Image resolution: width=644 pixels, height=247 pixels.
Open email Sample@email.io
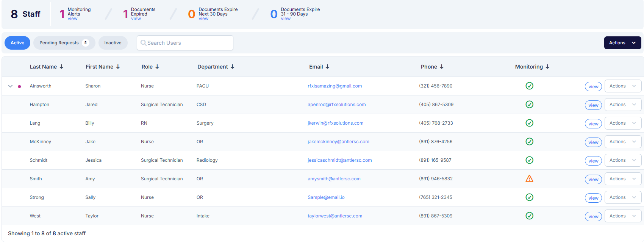pos(326,197)
